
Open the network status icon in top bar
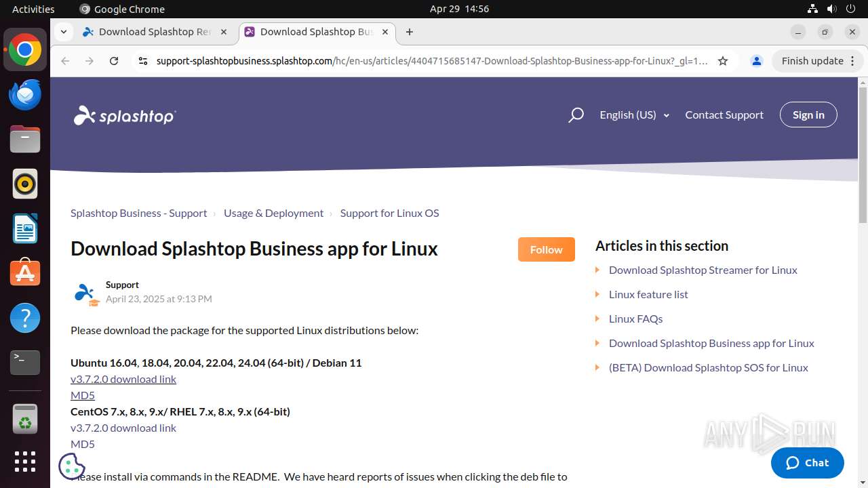pos(812,9)
